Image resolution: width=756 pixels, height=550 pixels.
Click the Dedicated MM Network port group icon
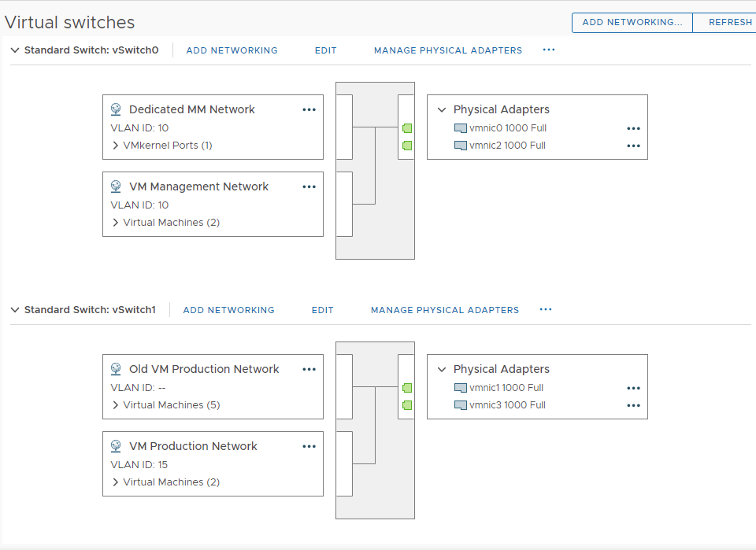(x=117, y=109)
